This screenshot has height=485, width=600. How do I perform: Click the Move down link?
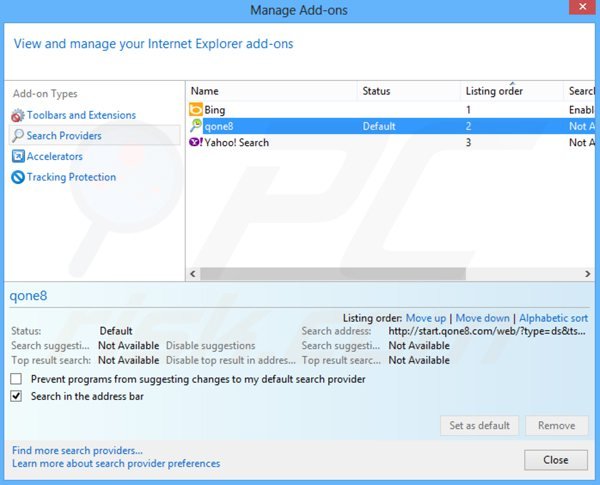pyautogui.click(x=482, y=318)
